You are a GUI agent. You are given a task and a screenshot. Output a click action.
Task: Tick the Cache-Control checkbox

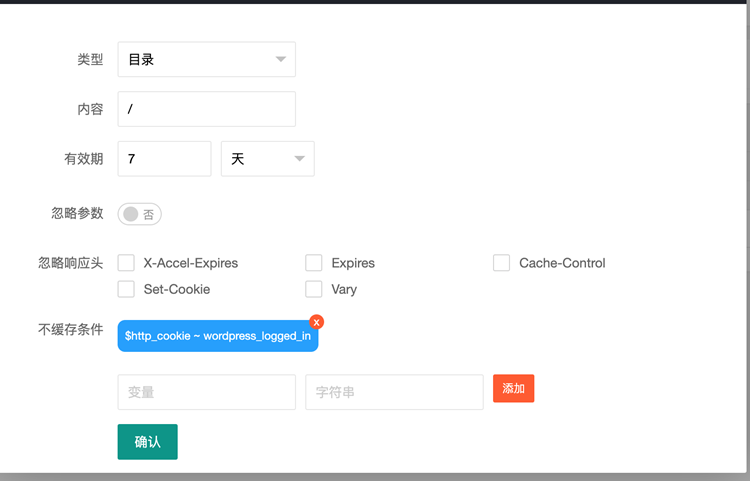tap(501, 263)
